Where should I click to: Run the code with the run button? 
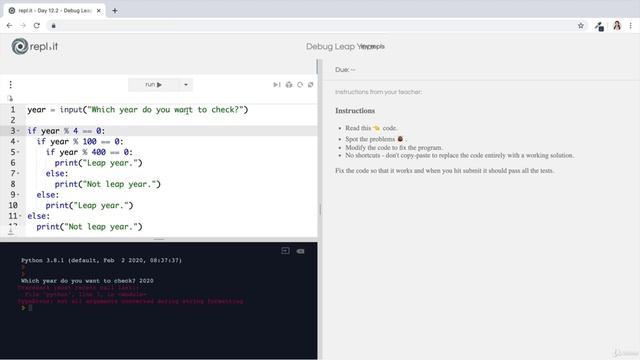pos(153,84)
